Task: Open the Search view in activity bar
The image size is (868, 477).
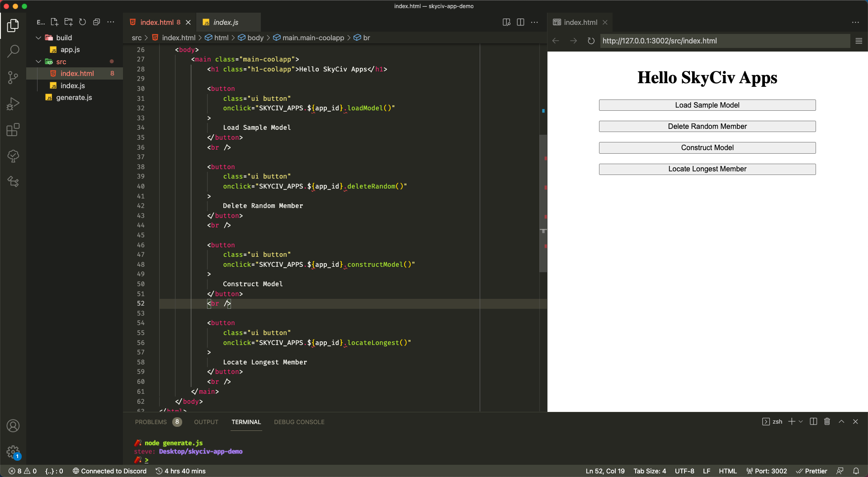Action: pyautogui.click(x=13, y=51)
